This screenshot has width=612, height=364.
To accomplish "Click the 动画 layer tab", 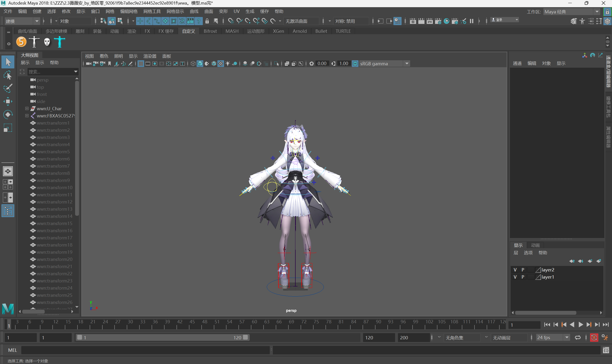I will 535,245.
